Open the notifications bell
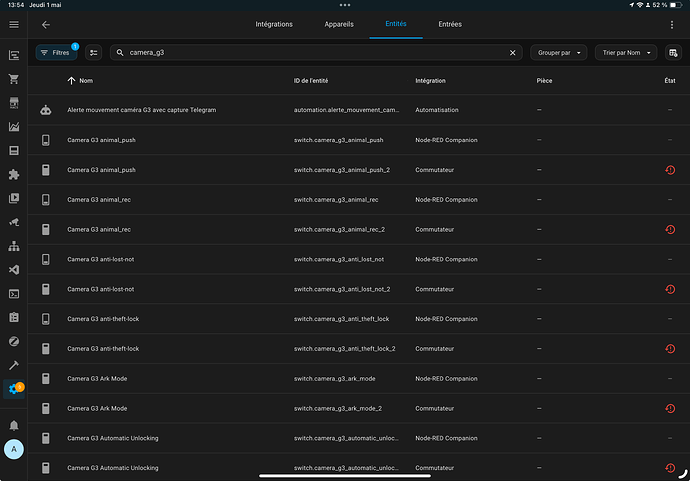 coord(14,426)
